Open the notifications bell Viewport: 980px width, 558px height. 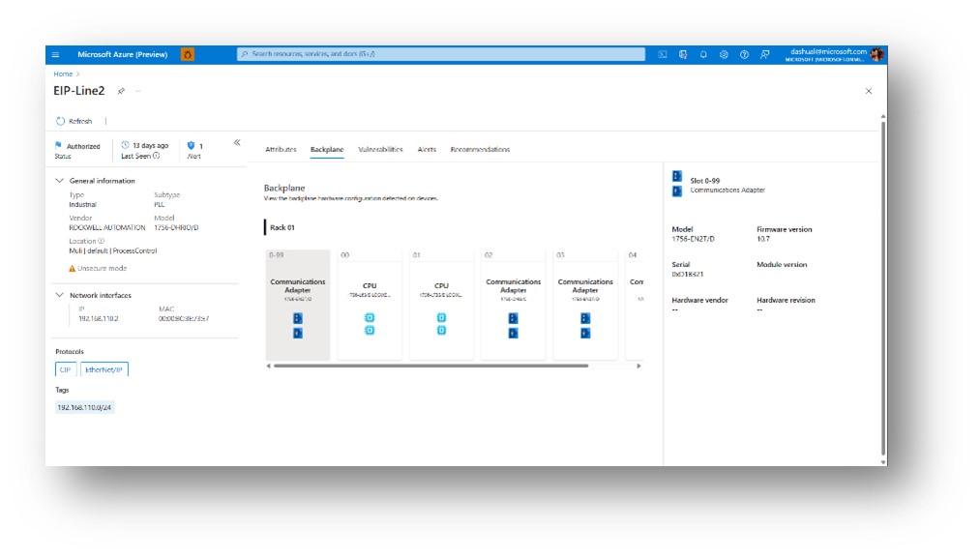703,53
